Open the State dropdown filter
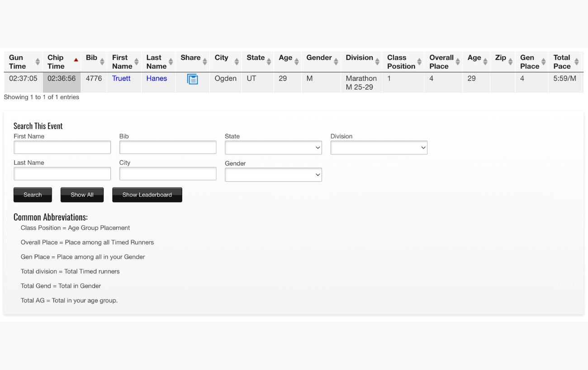Image resolution: width=588 pixels, height=370 pixels. pos(273,148)
